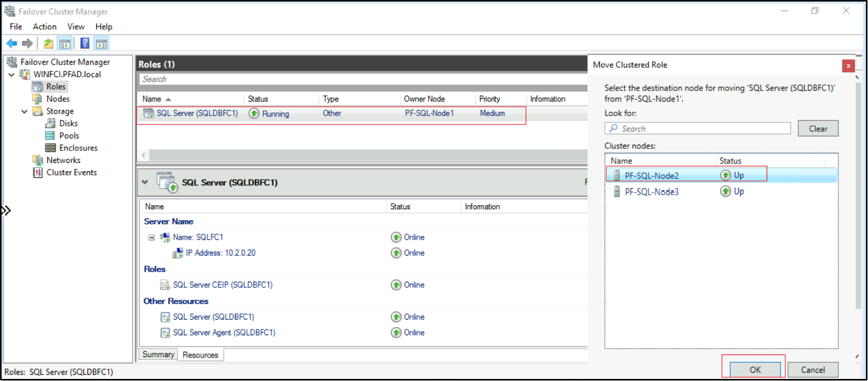Image resolution: width=868 pixels, height=381 pixels.
Task: Click the Information column header in roles list
Action: (x=557, y=99)
